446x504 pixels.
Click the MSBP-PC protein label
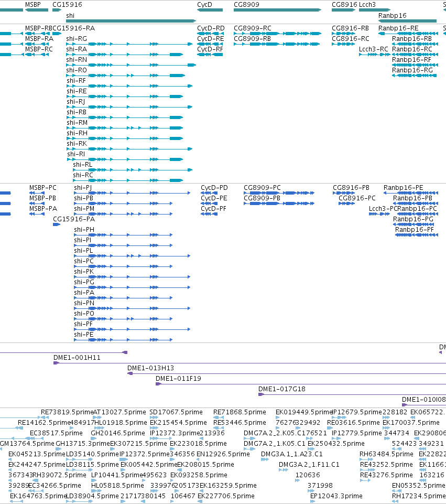tap(42, 188)
